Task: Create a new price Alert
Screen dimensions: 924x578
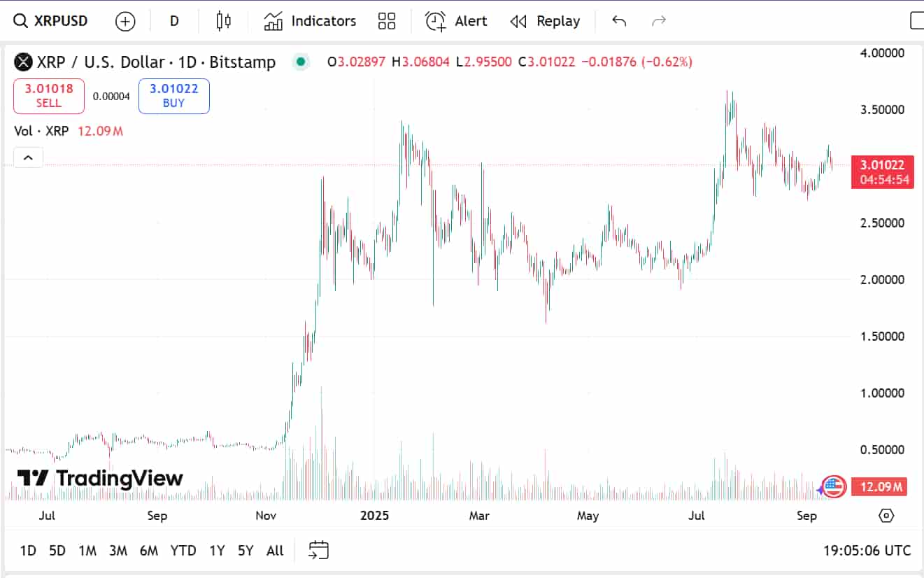Action: [x=456, y=21]
